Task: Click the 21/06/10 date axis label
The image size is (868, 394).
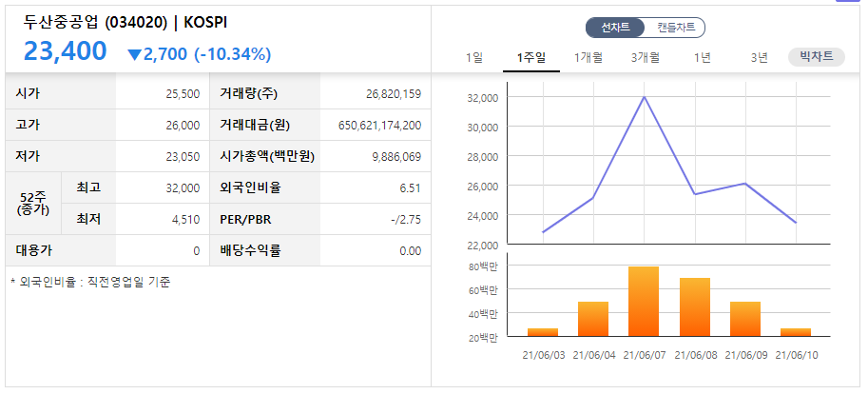Action: (x=797, y=355)
